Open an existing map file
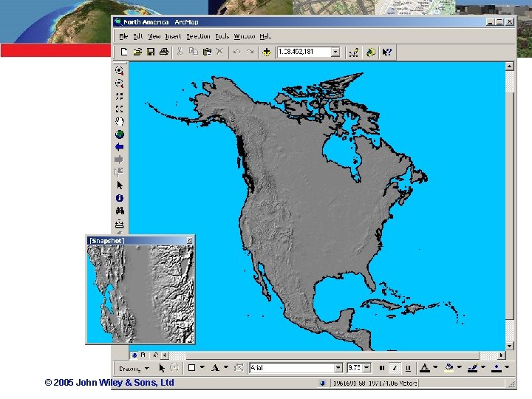Viewport: 532px width, 399px height. point(137,52)
